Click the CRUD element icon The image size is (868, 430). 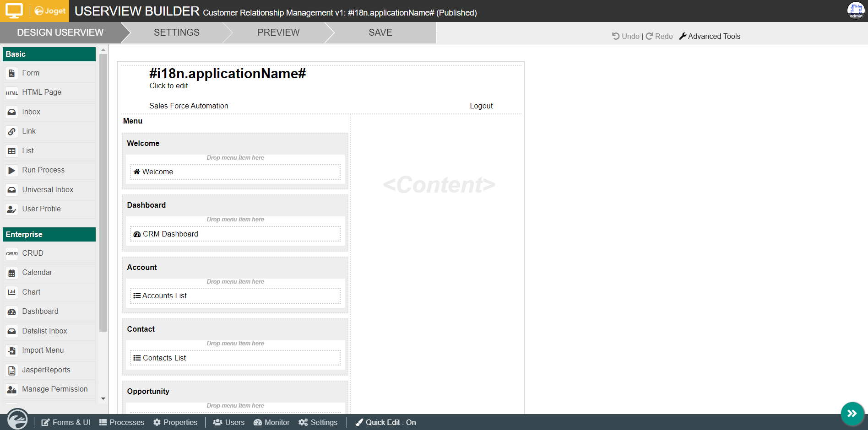[x=11, y=253]
